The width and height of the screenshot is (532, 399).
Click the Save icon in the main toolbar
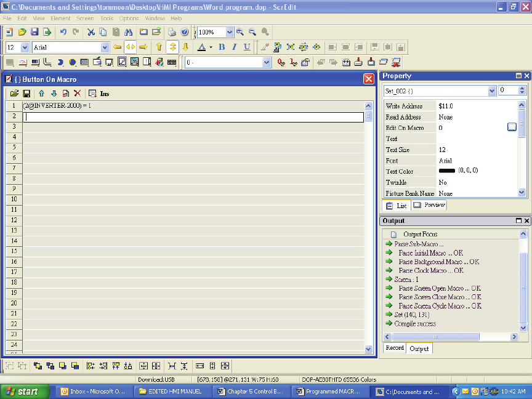[34, 32]
